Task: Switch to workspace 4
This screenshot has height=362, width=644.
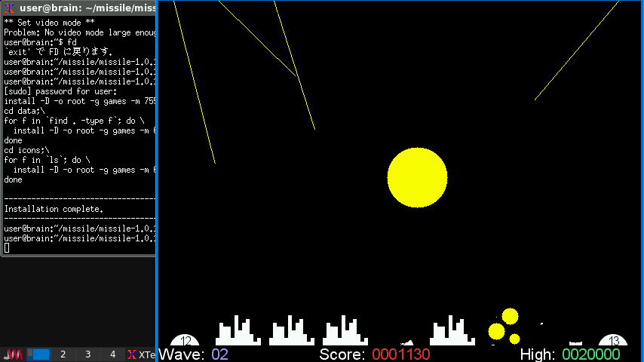Action: point(113,354)
